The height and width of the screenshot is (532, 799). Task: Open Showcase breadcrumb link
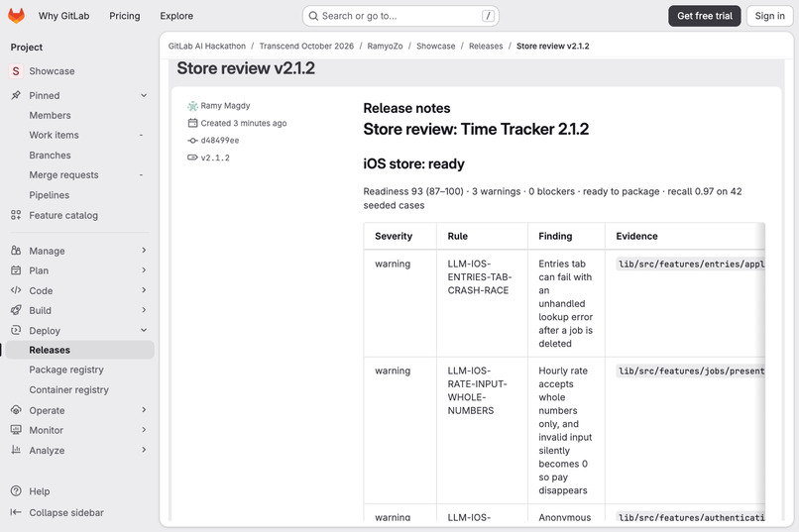[435, 46]
